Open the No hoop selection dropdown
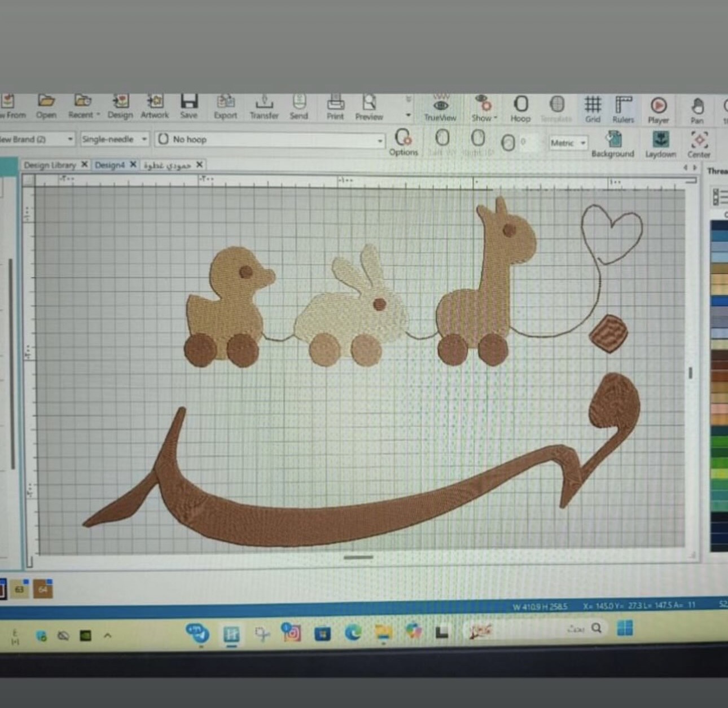Screen dimensions: 728x708 coord(270,139)
